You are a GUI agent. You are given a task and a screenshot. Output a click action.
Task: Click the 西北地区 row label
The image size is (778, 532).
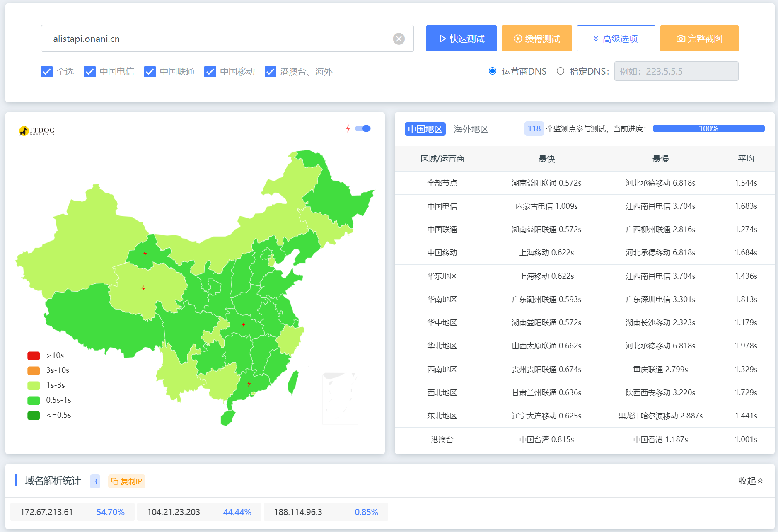[442, 392]
